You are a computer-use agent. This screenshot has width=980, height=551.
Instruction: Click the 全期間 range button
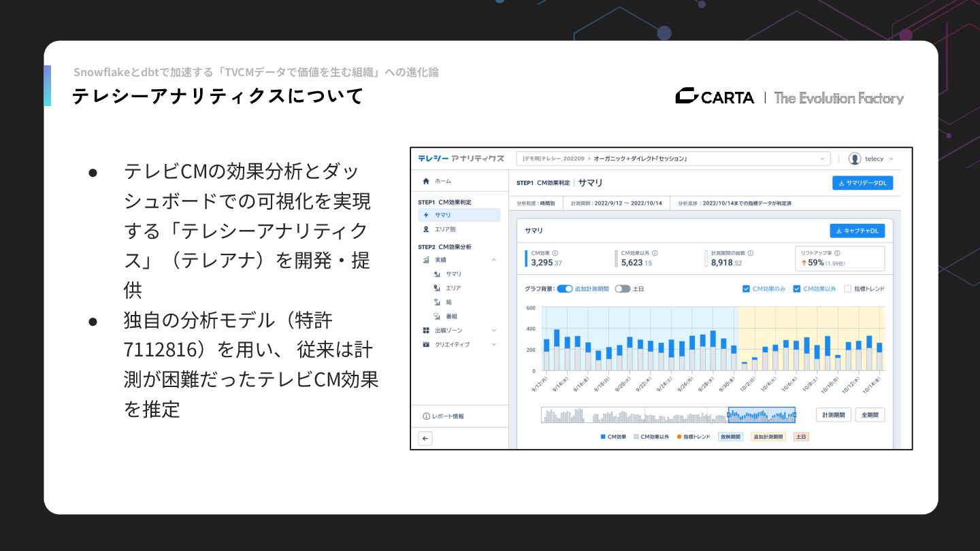[870, 415]
